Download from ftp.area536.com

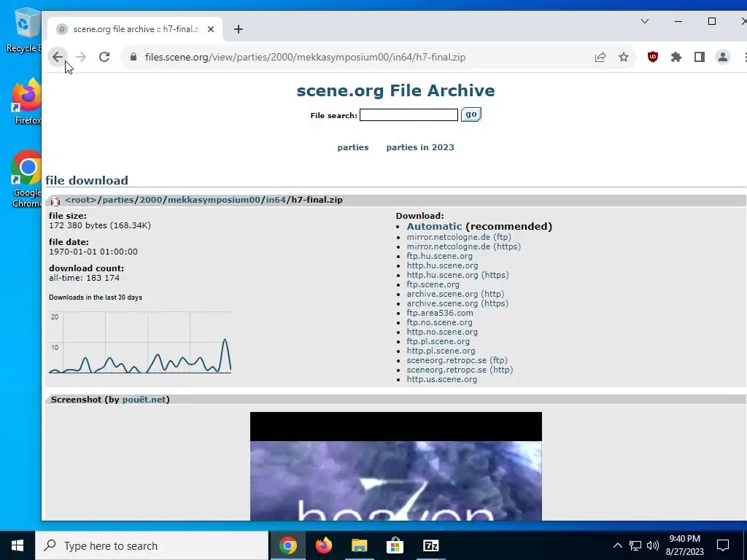pyautogui.click(x=440, y=313)
